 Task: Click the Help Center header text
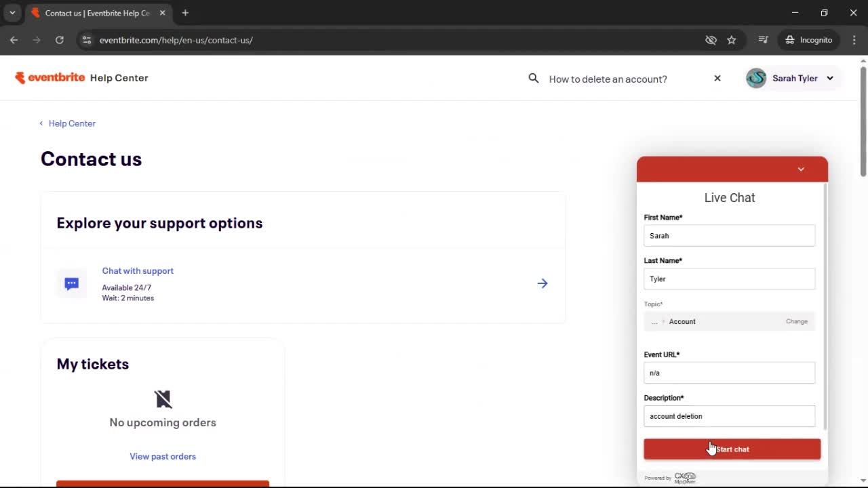point(119,78)
